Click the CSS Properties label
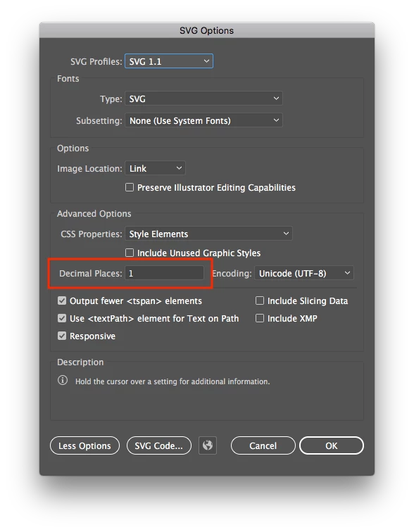414x532 pixels. point(92,234)
